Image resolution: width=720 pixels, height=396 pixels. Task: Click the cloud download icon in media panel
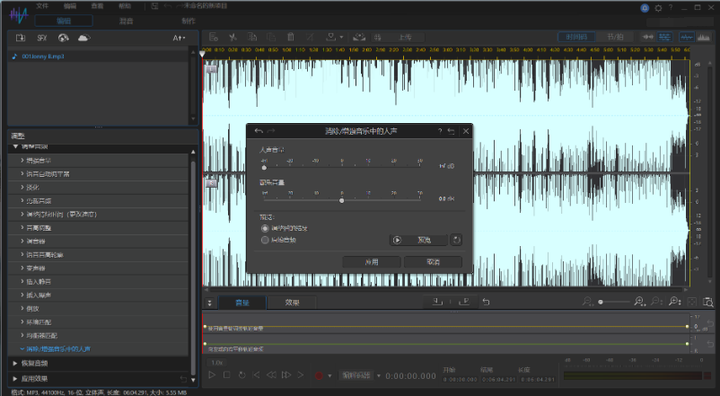coord(84,38)
